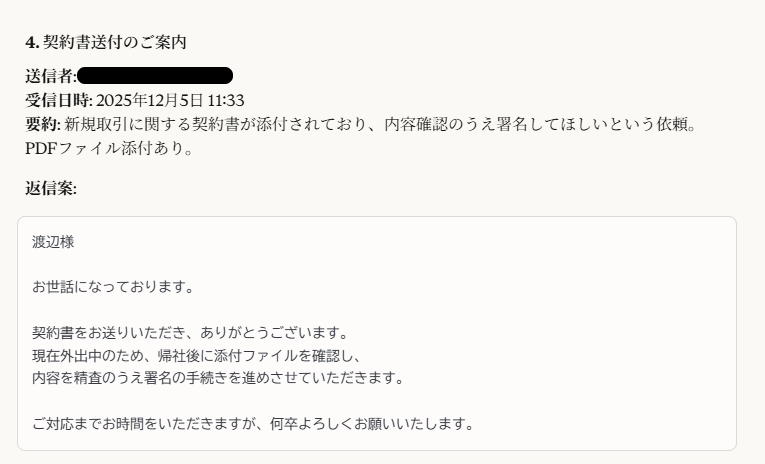This screenshot has height=464, width=765.
Task: Click the 送信者 label
Action: [51, 76]
